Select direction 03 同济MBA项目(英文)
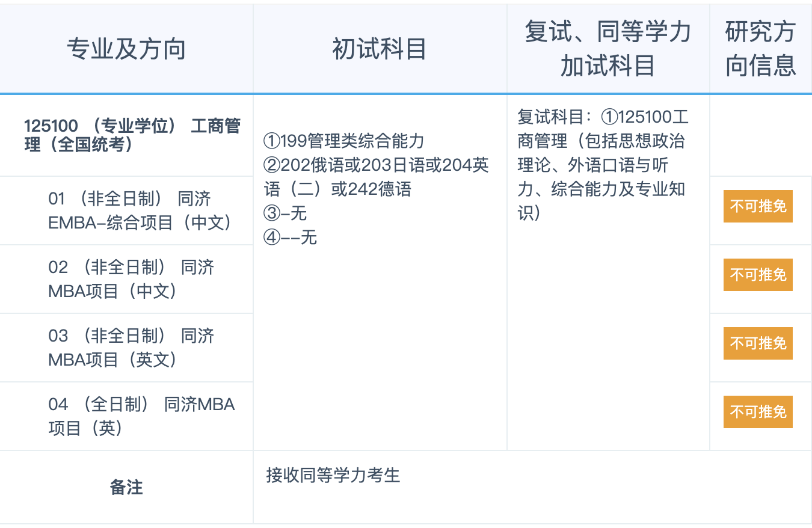The image size is (812, 528). (x=131, y=348)
